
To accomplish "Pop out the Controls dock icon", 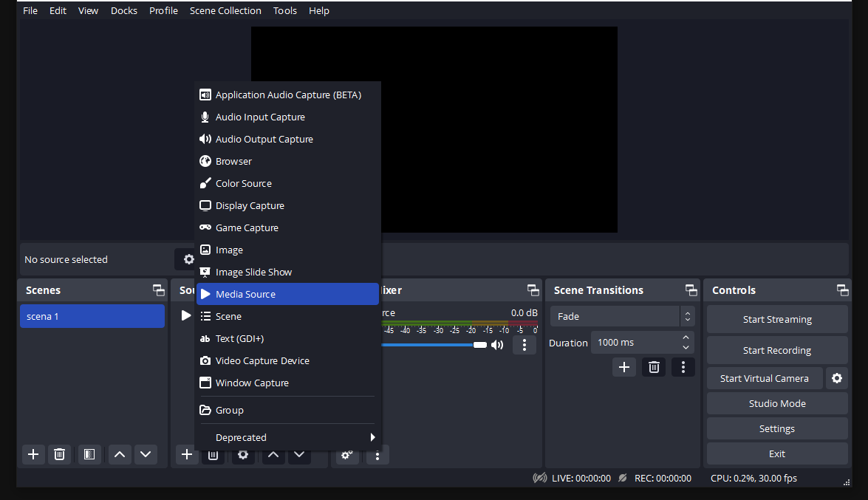I will click(x=842, y=290).
